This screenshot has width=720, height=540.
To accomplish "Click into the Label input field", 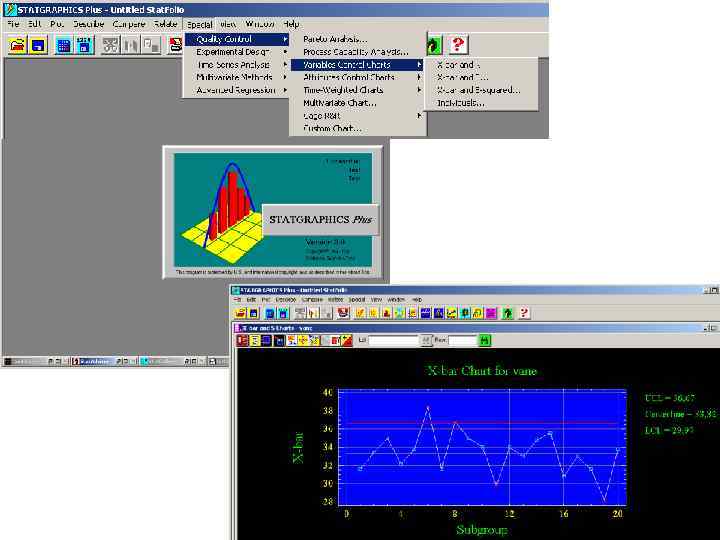I will point(393,340).
